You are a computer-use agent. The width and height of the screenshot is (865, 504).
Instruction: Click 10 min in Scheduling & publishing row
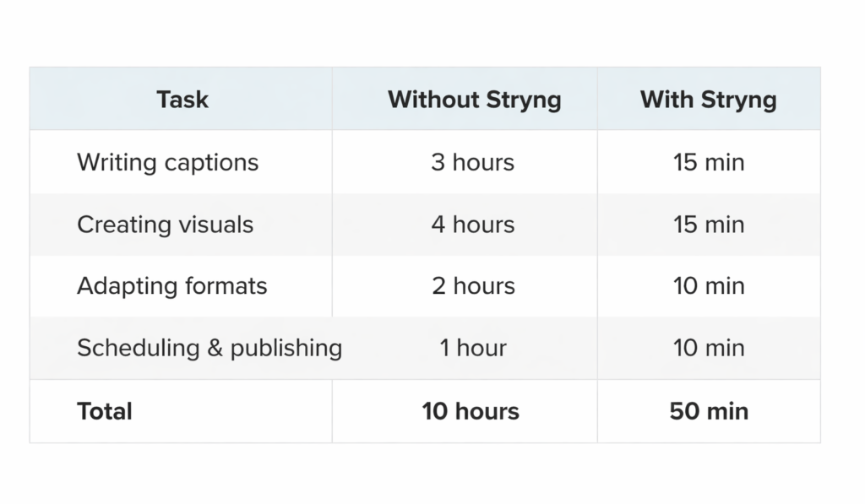click(x=709, y=348)
